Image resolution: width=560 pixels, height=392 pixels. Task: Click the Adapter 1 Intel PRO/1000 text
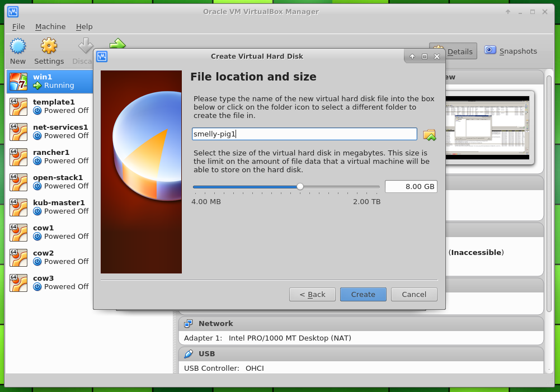tap(267, 338)
